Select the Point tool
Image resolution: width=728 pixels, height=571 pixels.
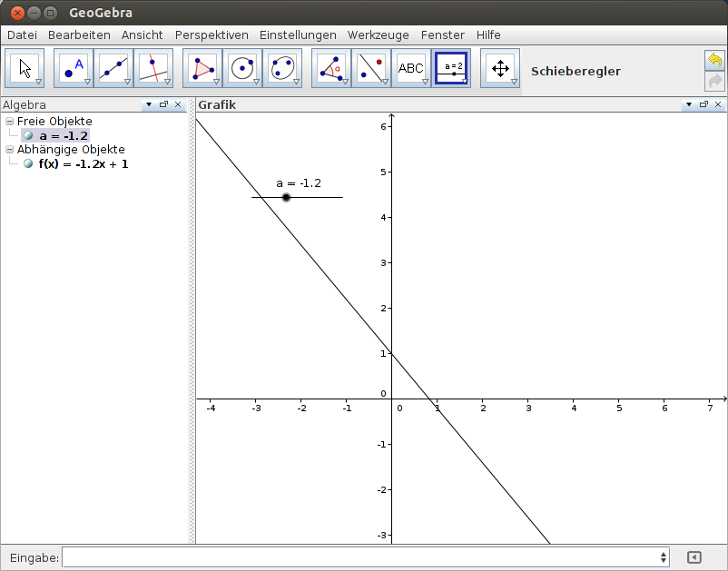click(72, 66)
